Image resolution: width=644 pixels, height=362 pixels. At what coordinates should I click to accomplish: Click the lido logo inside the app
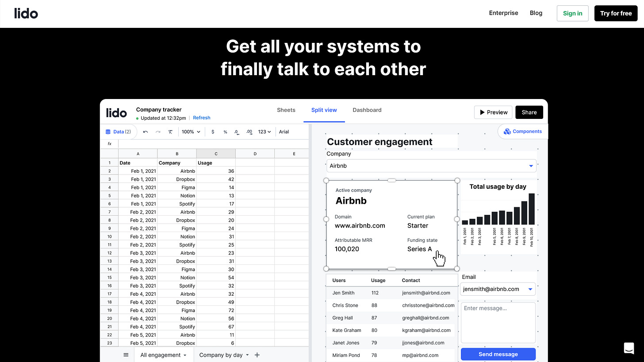click(x=116, y=113)
